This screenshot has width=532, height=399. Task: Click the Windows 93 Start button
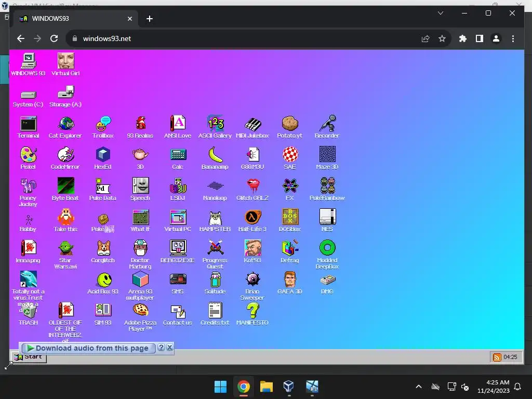click(x=29, y=357)
